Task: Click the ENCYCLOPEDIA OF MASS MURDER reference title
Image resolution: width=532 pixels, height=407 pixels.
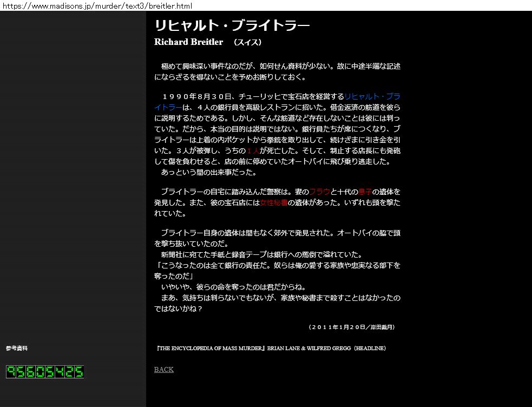Action: (x=210, y=348)
